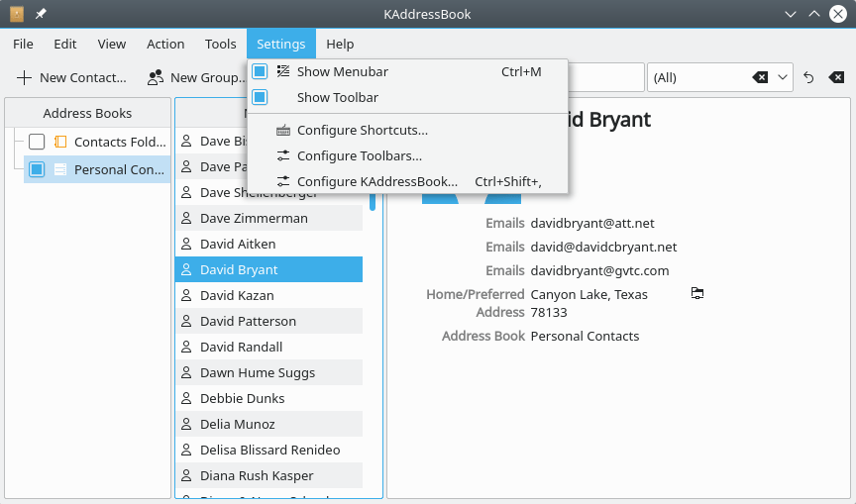Click the undo arrow icon in toolbar
856x504 pixels.
point(808,77)
